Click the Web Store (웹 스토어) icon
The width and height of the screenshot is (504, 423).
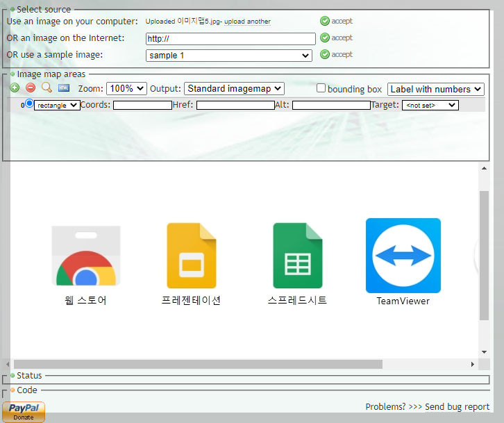[x=86, y=256]
